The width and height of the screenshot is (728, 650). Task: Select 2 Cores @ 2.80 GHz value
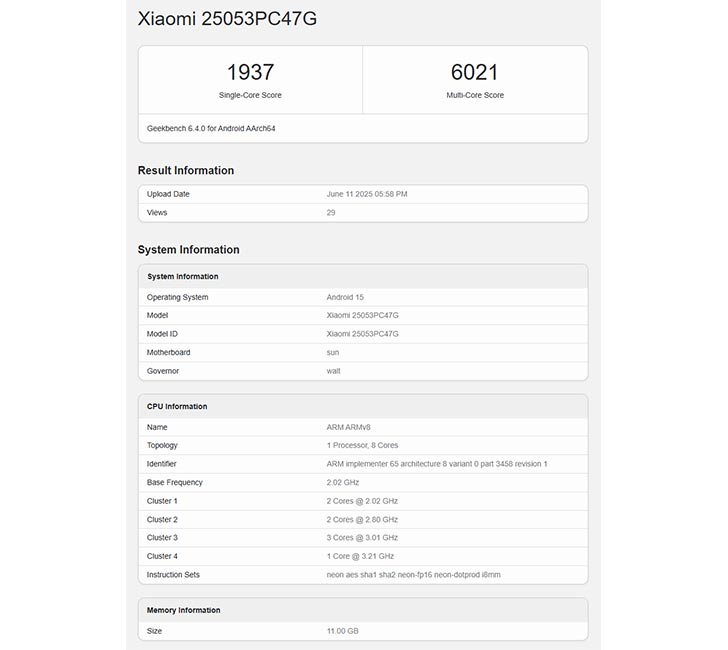click(362, 520)
